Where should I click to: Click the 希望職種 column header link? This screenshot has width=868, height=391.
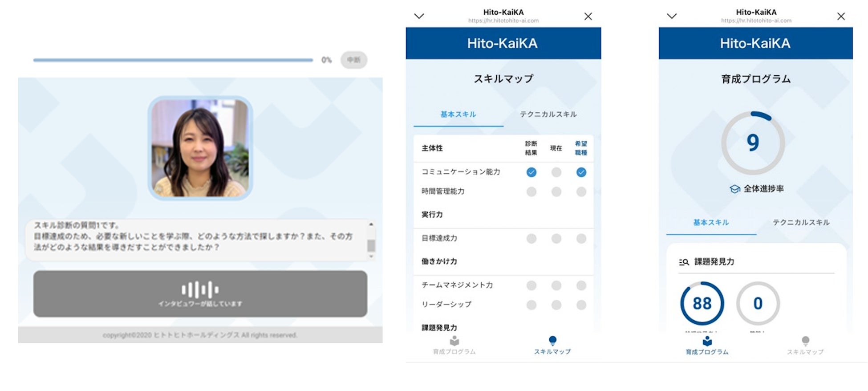581,148
